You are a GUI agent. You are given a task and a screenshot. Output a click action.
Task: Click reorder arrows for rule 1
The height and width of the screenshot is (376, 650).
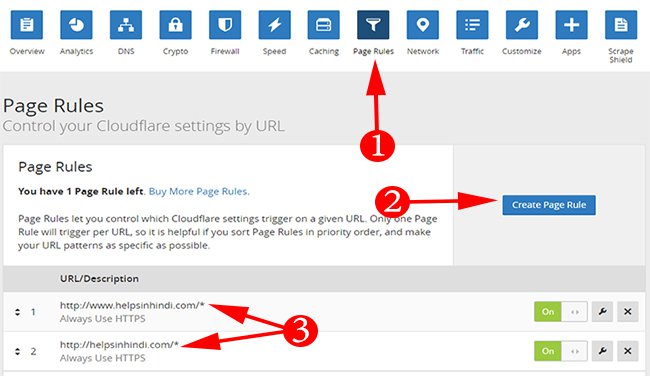pos(17,312)
